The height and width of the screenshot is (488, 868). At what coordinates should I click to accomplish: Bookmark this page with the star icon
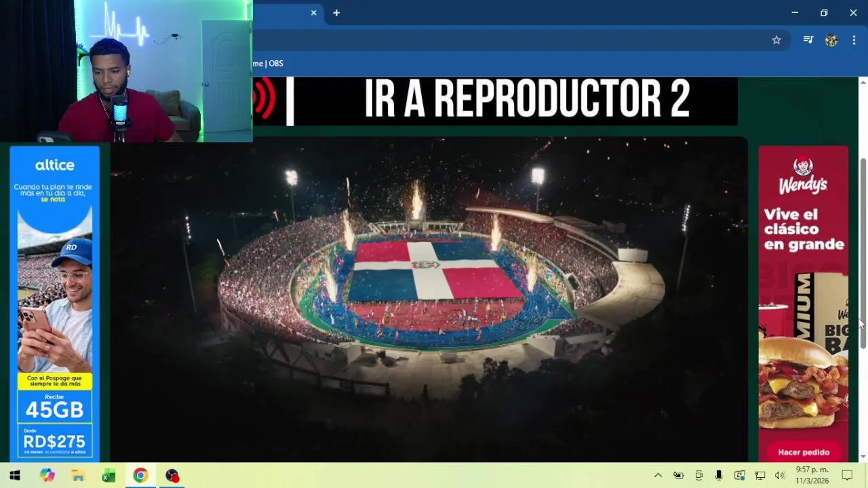776,40
